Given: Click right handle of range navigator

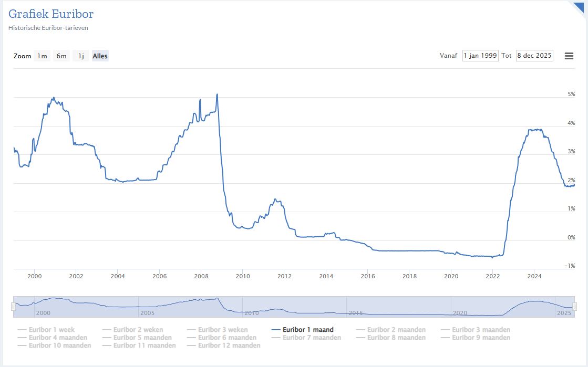Looking at the screenshot, I should (x=574, y=307).
